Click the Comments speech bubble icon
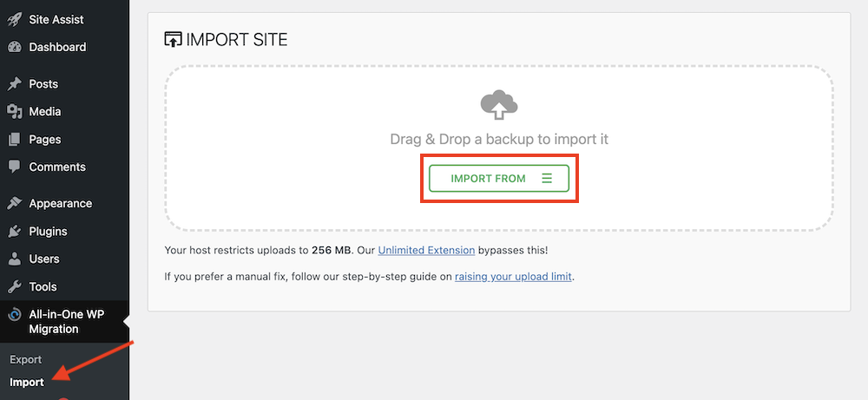868x400 pixels. point(15,167)
